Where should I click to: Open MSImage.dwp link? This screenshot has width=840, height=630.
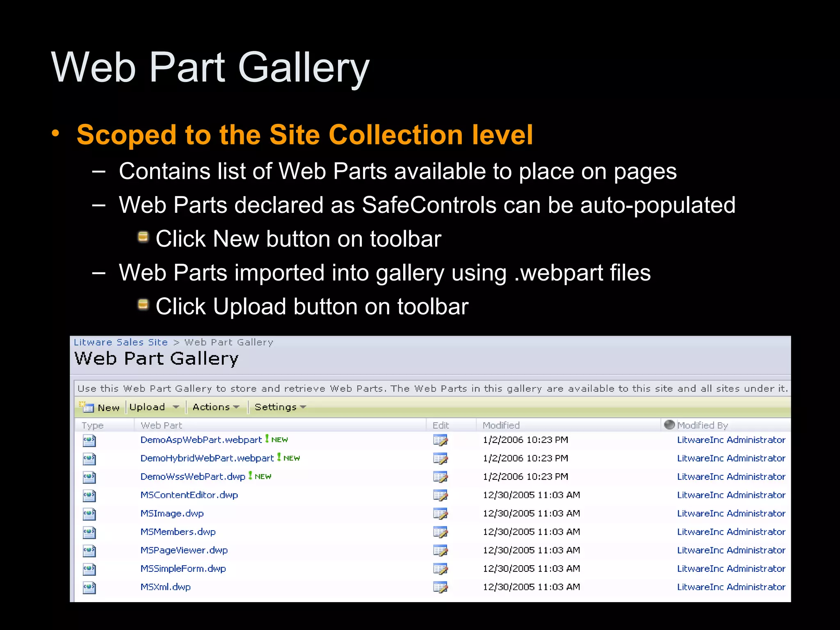(x=172, y=514)
